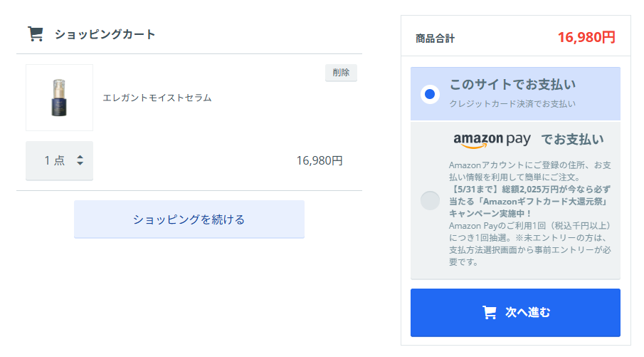Click the red 16,980円 total price

tap(586, 38)
